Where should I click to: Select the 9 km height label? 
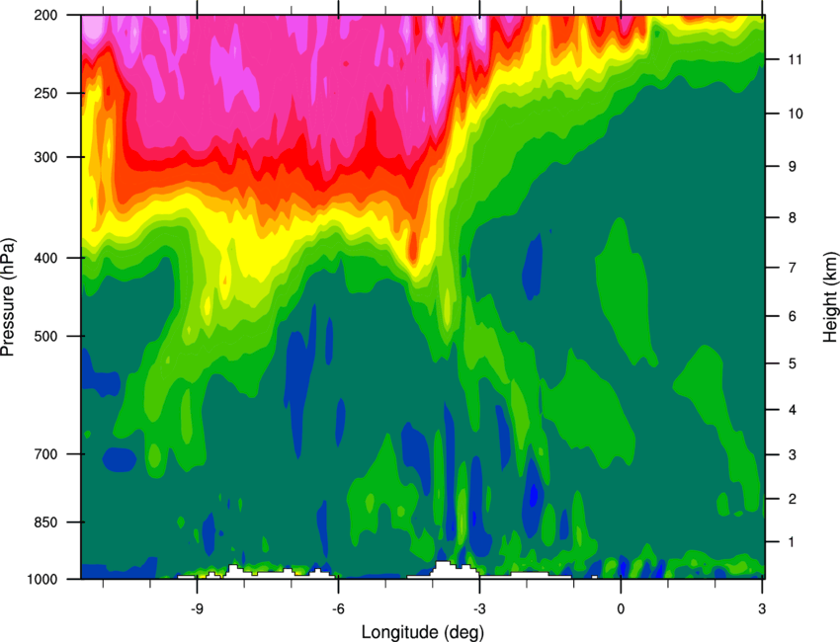[x=793, y=167]
